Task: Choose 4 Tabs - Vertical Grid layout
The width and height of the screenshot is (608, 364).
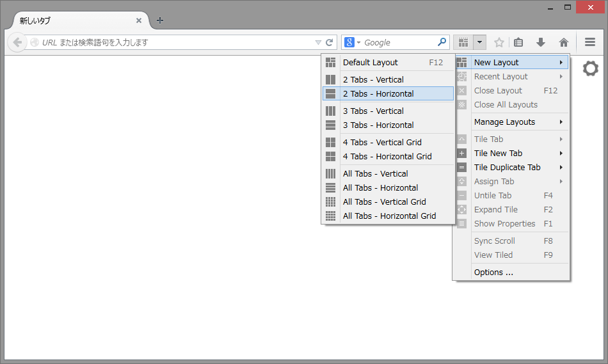Action: point(388,142)
